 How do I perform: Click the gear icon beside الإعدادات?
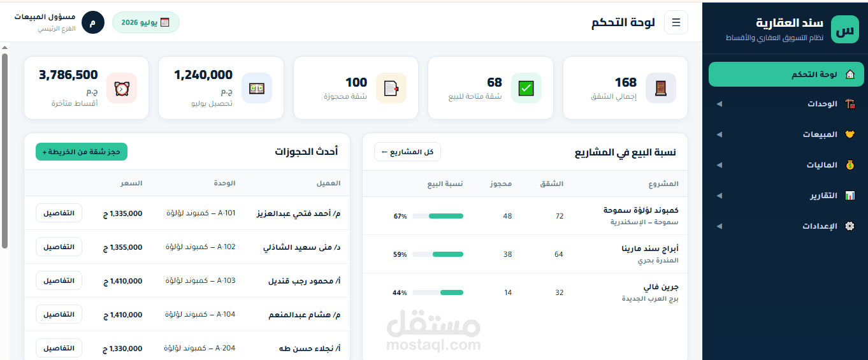click(850, 226)
